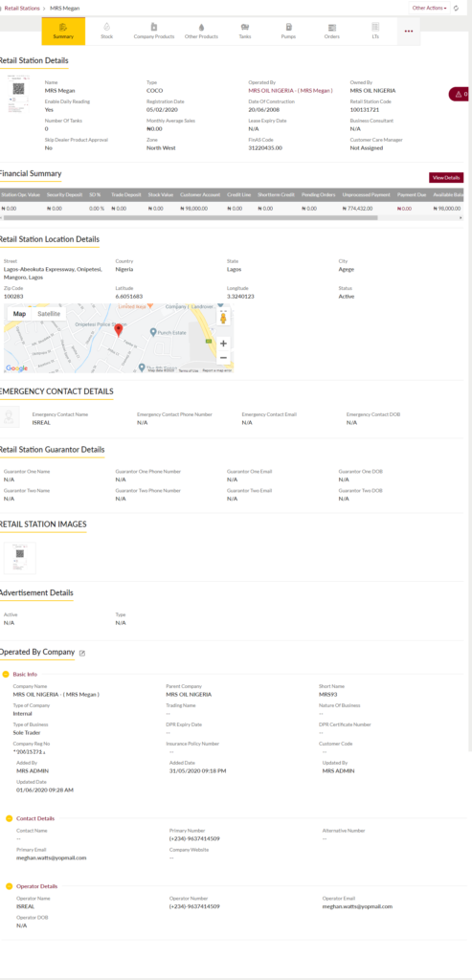Screen dimensions: 472x980
Task: Click the three-dots more tabs icon
Action: click(x=409, y=32)
